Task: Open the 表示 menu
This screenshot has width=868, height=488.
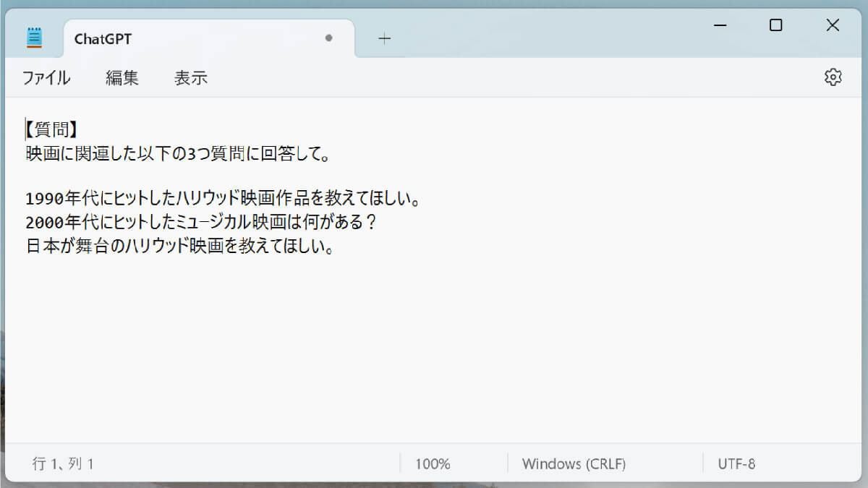Action: pos(191,78)
